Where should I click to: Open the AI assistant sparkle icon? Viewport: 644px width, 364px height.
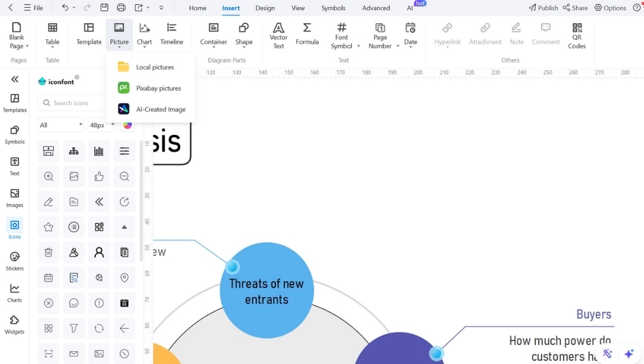628,353
